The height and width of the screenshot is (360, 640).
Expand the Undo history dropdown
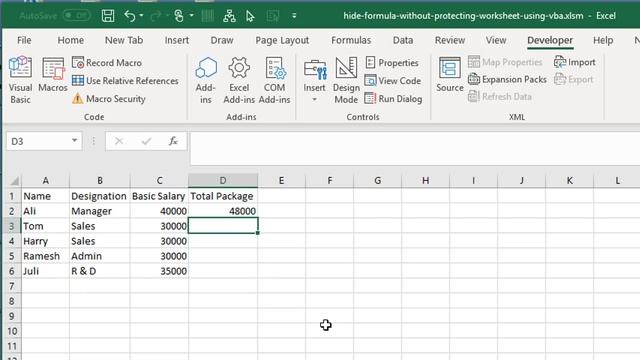pyautogui.click(x=141, y=16)
